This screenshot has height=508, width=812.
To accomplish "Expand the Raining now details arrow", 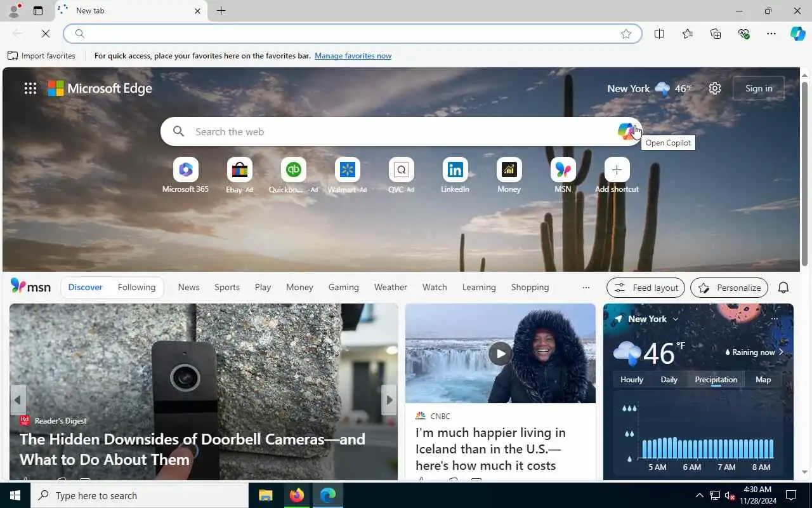I will tap(781, 352).
